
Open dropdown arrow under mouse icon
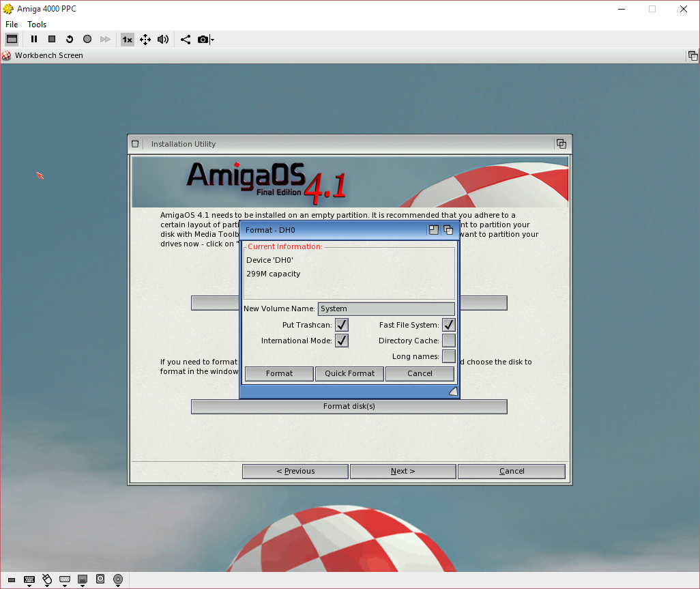pyautogui.click(x=47, y=586)
